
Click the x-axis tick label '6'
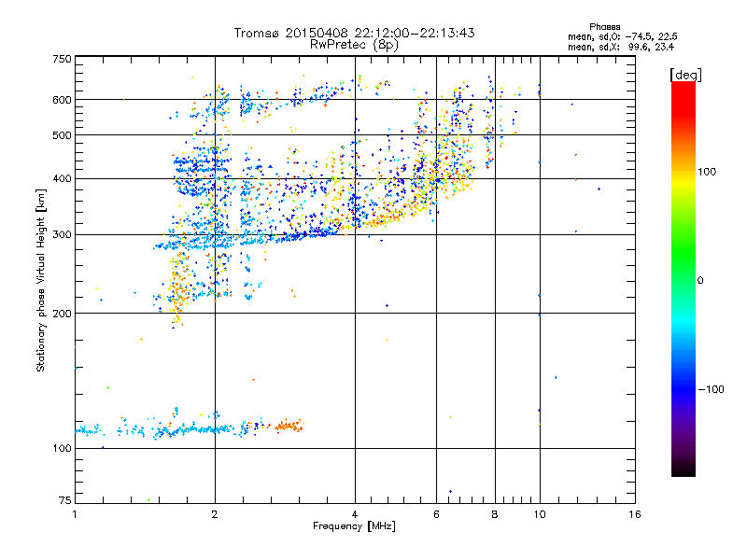coord(436,514)
